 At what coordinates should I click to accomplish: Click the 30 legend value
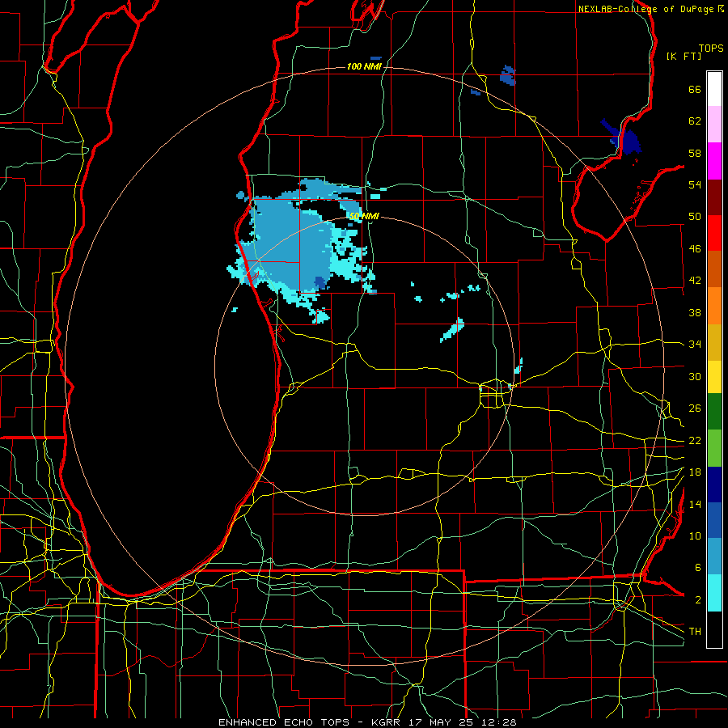[695, 376]
